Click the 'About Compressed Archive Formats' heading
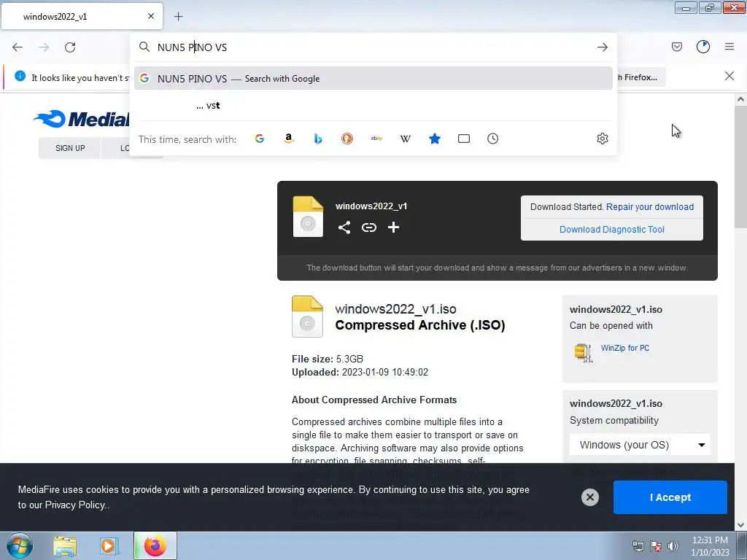 [374, 400]
